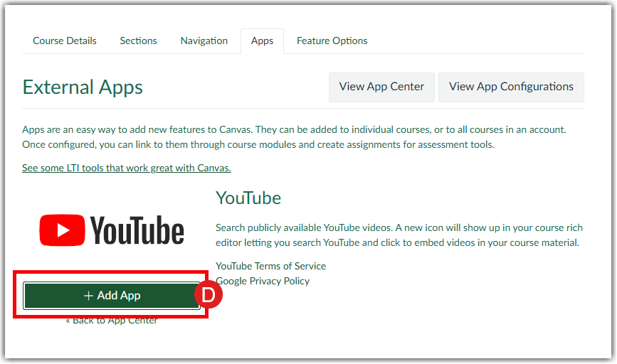Open the YouTube Terms of Service link
The width and height of the screenshot is (617, 364).
click(271, 266)
